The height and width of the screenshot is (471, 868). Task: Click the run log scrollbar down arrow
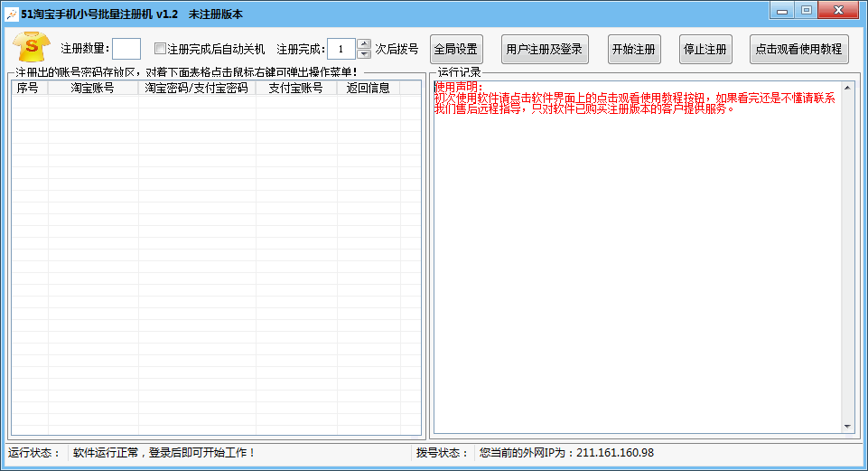847,426
